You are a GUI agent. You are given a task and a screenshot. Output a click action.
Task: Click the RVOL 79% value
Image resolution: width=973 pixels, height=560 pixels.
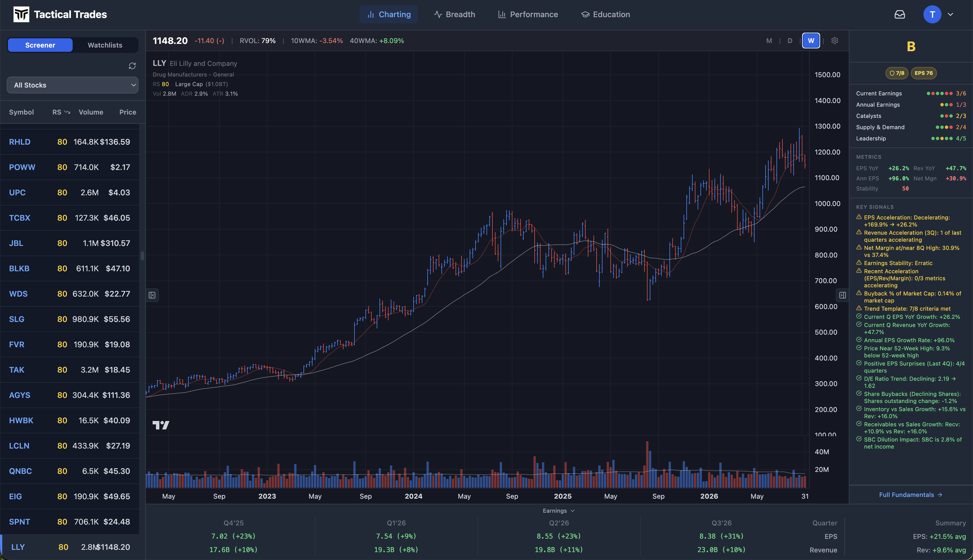(x=268, y=41)
